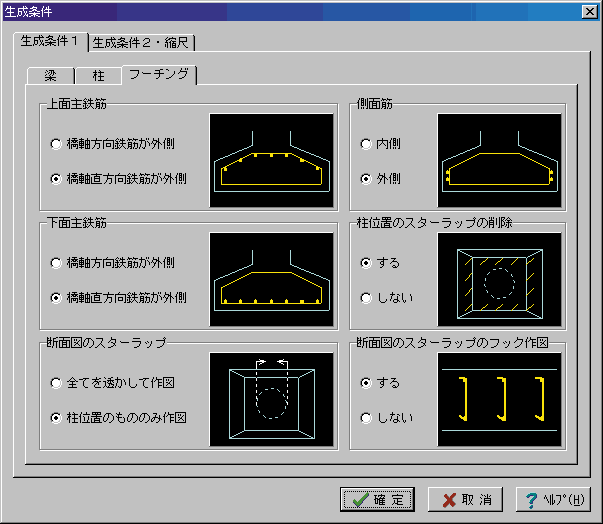The image size is (603, 524).
Task: Select 橋軸方向鉄筋が外側 for 下面主鉄筋
Action: coord(56,263)
